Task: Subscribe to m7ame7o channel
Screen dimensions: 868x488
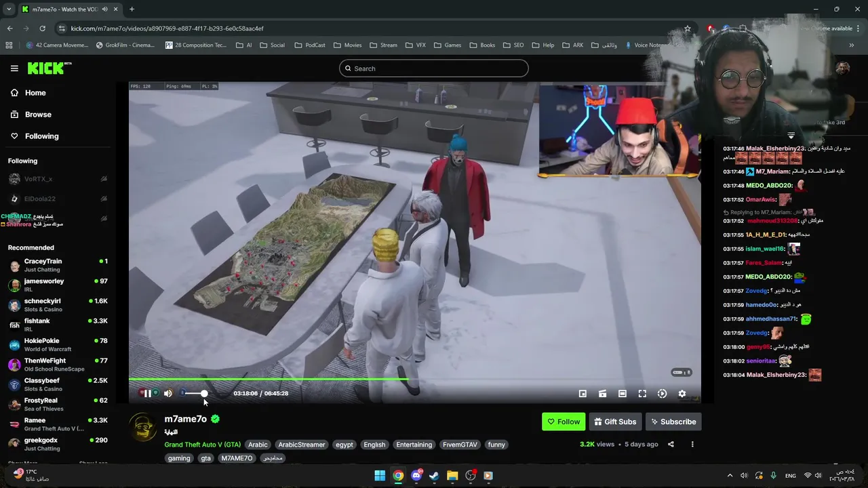Action: pyautogui.click(x=673, y=422)
